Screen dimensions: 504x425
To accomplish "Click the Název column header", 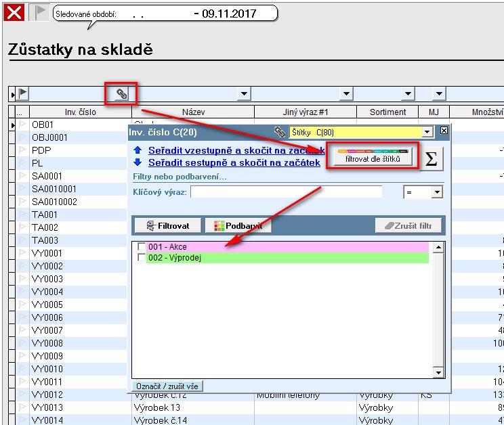I will pos(193,112).
